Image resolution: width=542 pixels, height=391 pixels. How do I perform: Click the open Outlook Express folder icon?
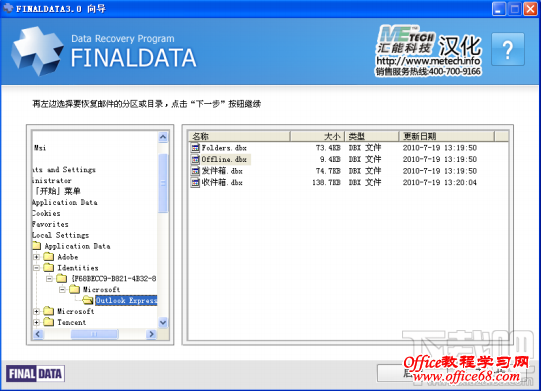[x=88, y=300]
